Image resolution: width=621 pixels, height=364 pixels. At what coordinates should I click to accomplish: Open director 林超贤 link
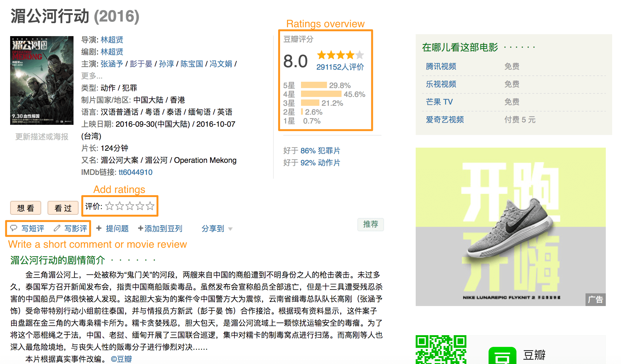[112, 40]
